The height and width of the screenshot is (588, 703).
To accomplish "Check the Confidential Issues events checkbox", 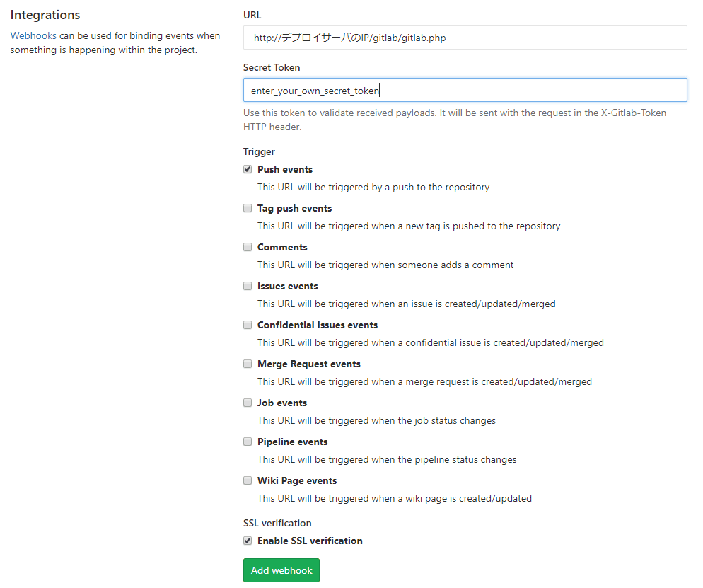I will coord(248,325).
